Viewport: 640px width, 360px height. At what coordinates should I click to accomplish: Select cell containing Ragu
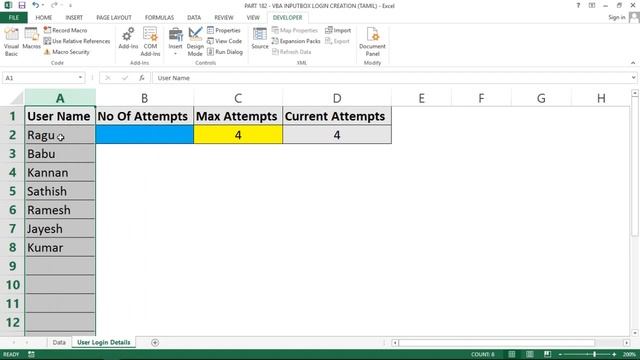(60, 135)
